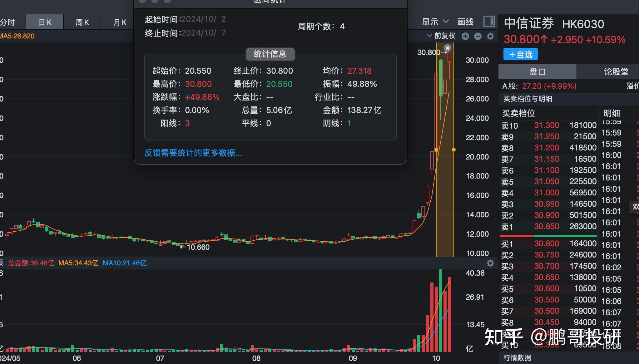Viewport: 639px width, 364px height.
Task: Select the 买8 bid price 30.450
Action: (x=547, y=322)
